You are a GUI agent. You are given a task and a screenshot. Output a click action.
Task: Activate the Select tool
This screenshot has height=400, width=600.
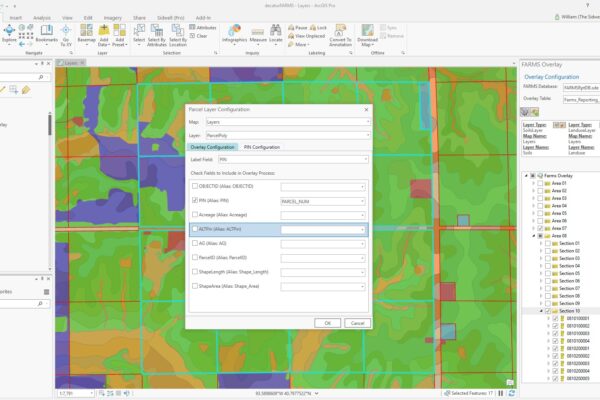pos(139,33)
